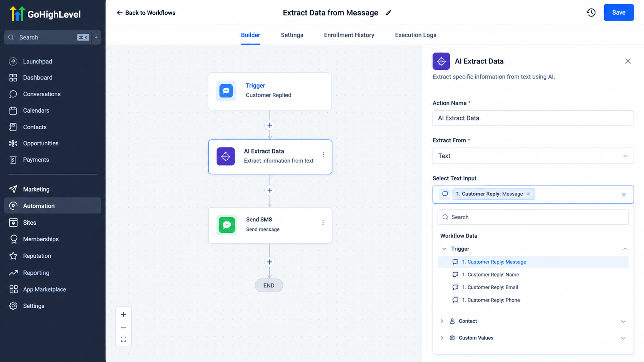Open the Extract From dropdown
The height and width of the screenshot is (362, 644).
(x=533, y=156)
